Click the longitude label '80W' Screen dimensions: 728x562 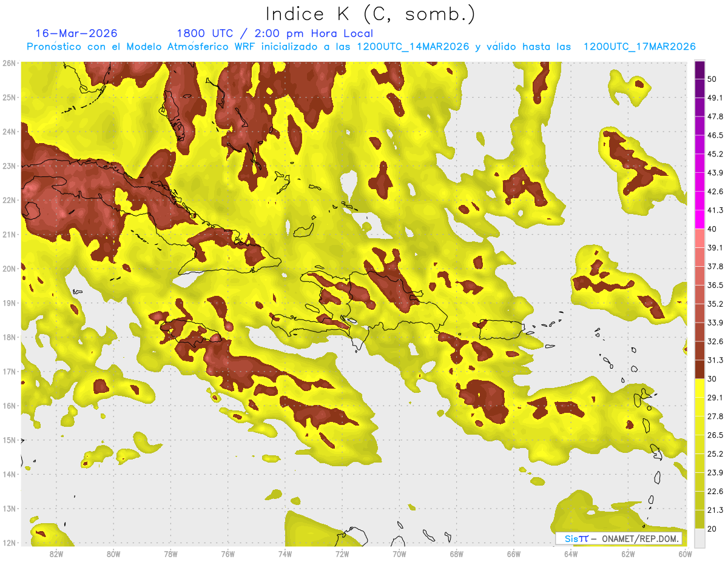[x=113, y=554]
